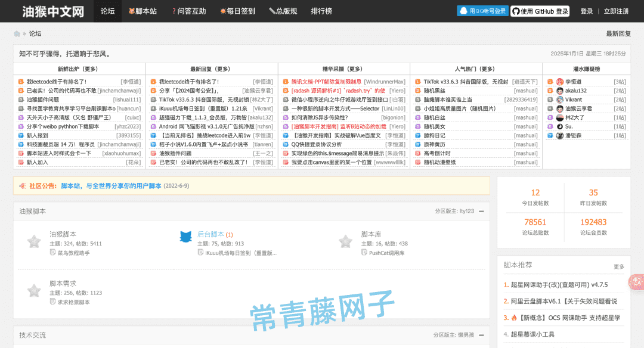Click thread icon beside 随机黑丝

417,91
